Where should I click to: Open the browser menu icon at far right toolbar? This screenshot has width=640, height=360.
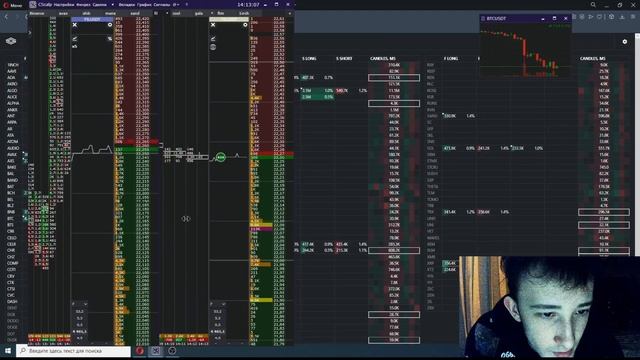coord(633,17)
